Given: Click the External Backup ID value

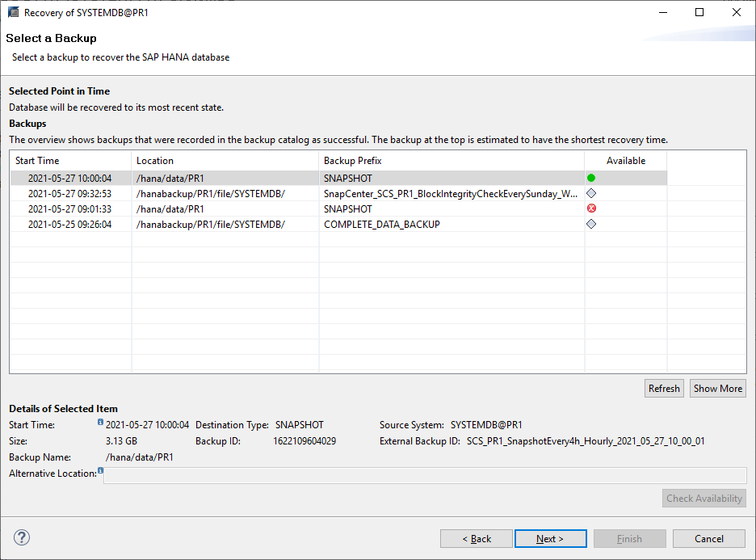Looking at the screenshot, I should 586,441.
